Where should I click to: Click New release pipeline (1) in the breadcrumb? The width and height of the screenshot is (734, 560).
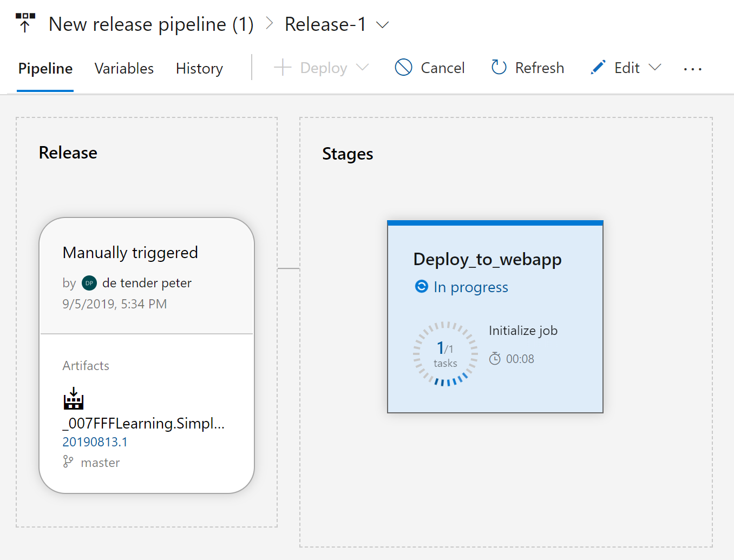(152, 24)
